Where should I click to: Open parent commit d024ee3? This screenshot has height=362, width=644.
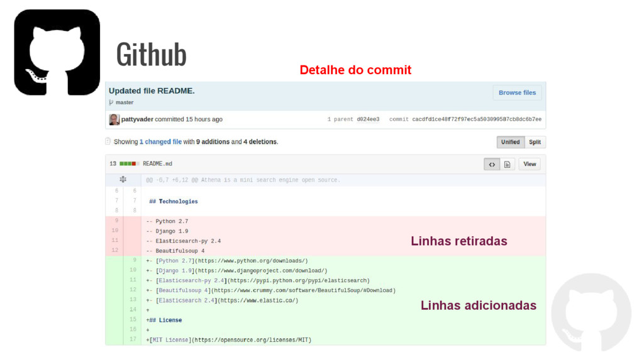point(368,119)
